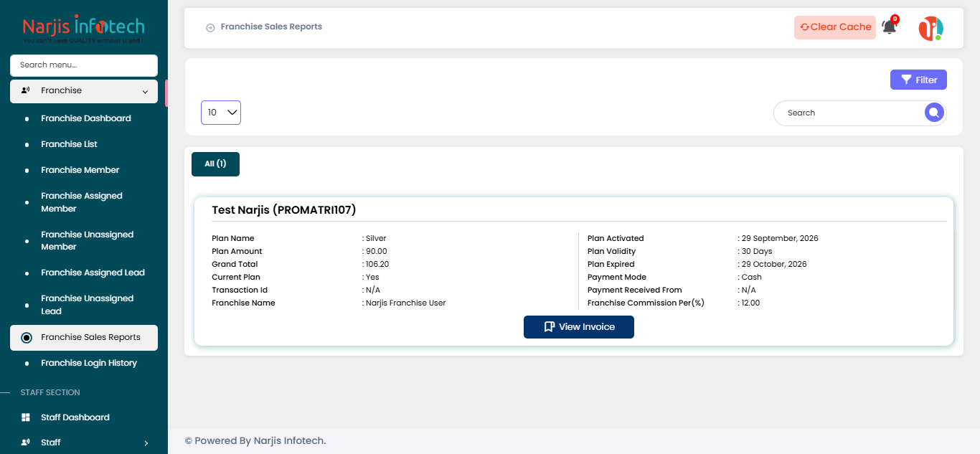Click the Franchise menu people icon
The image size is (980, 454).
(x=26, y=90)
